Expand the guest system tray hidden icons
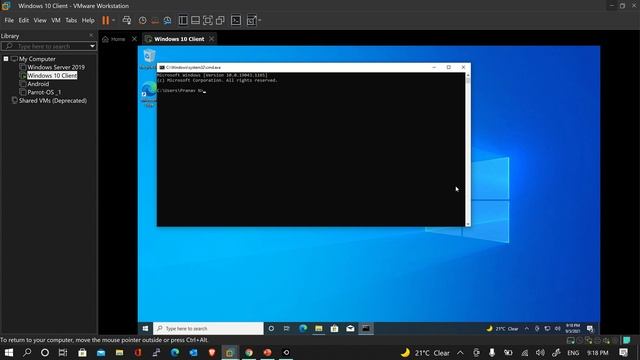The width and height of the screenshot is (640, 360). coord(527,329)
